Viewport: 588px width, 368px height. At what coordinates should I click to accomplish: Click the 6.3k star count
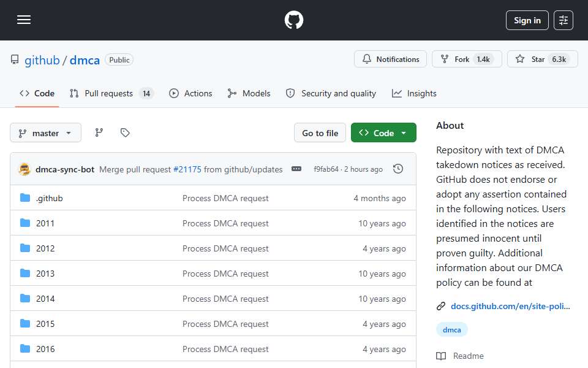click(559, 59)
